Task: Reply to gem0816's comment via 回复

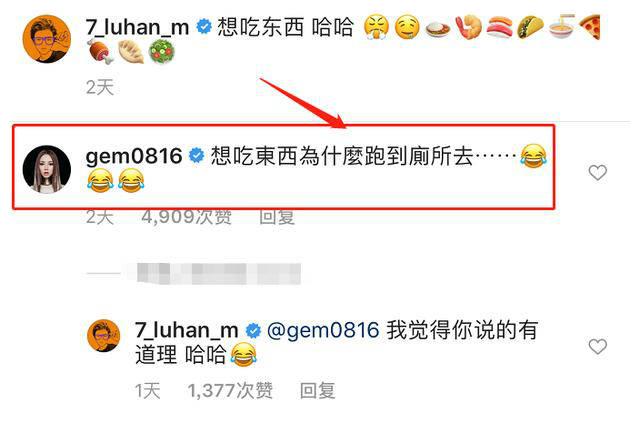Action: [x=277, y=217]
